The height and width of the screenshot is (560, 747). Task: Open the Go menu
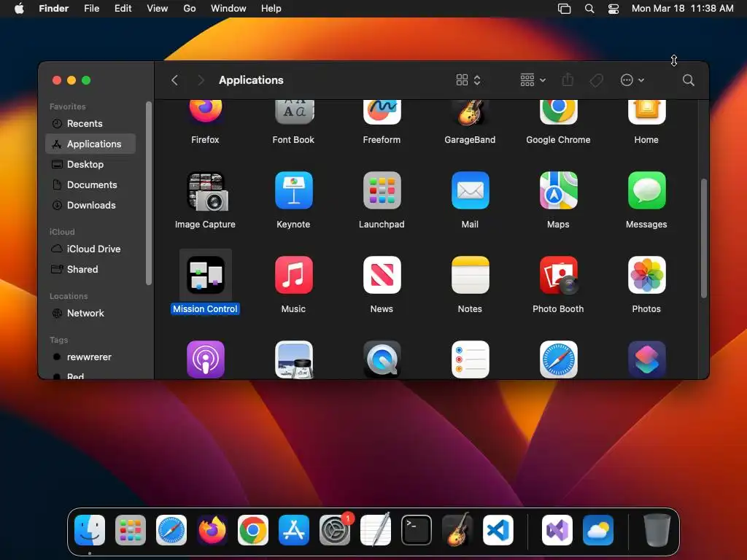coord(190,9)
